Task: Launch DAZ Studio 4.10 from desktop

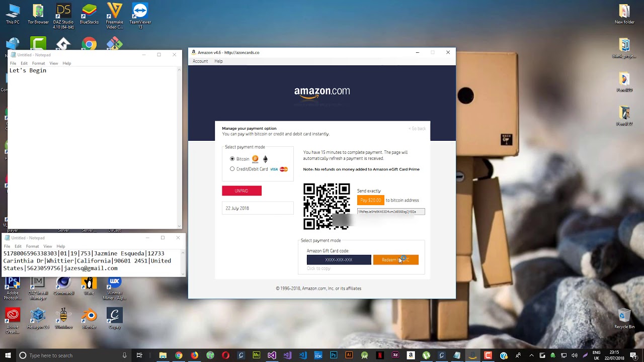Action: (63, 16)
